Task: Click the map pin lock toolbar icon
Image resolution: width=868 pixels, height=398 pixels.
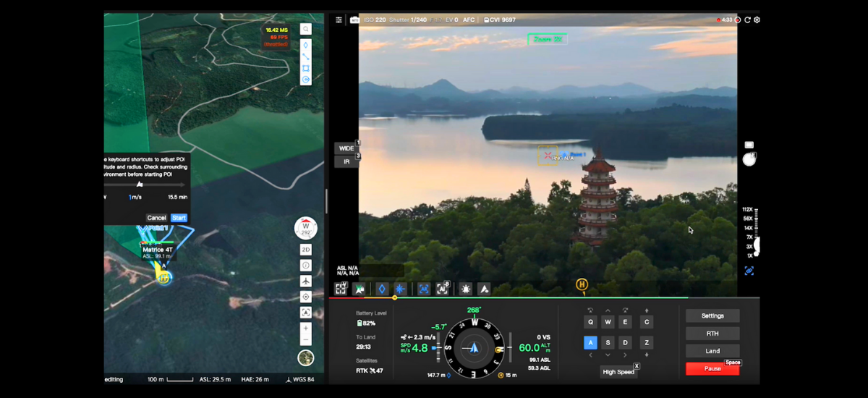Action: 359,289
